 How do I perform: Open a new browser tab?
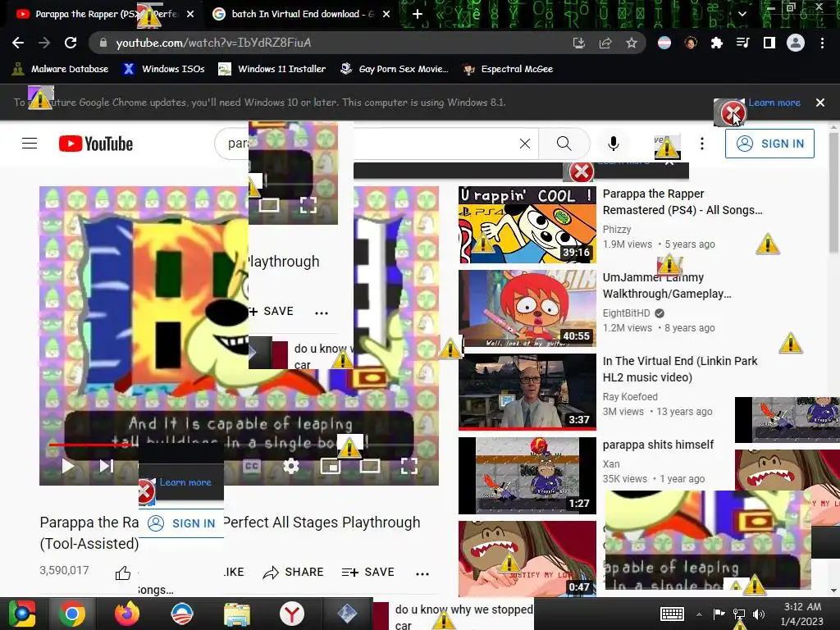418,14
